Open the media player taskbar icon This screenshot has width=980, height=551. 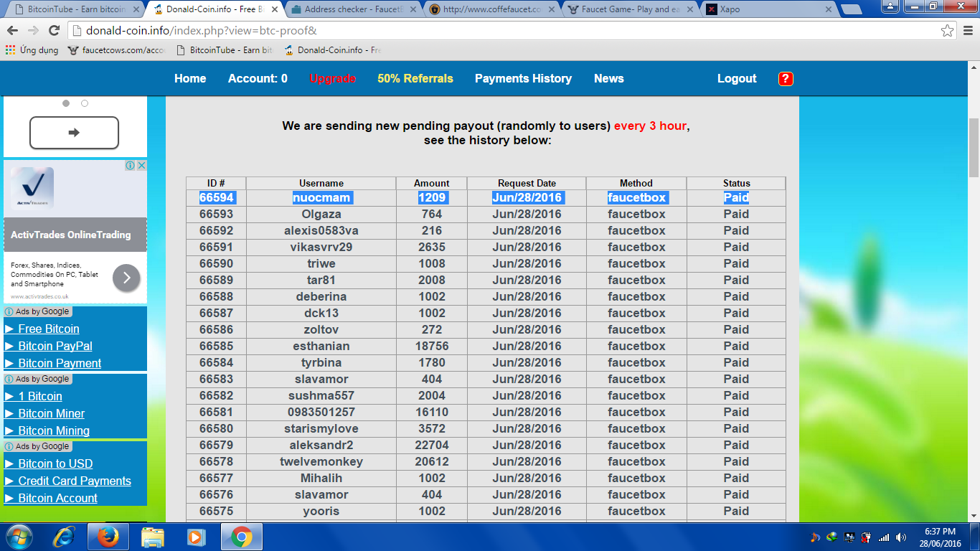[194, 537]
